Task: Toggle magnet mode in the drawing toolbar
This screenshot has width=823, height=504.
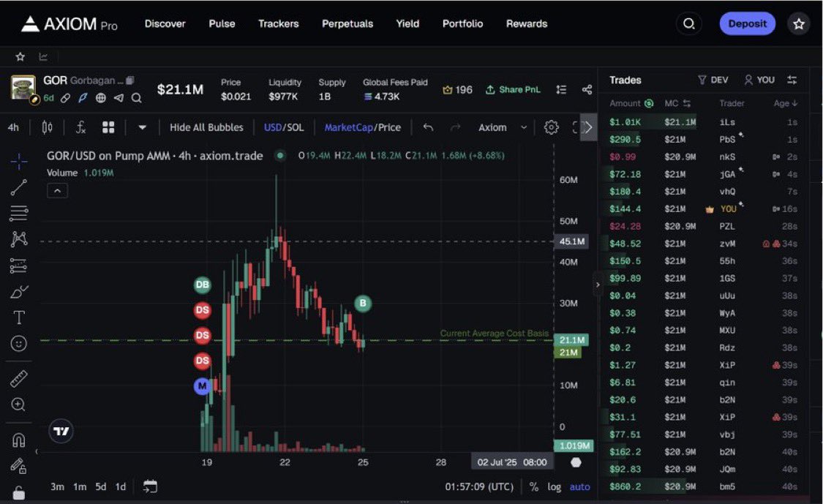Action: [x=19, y=440]
